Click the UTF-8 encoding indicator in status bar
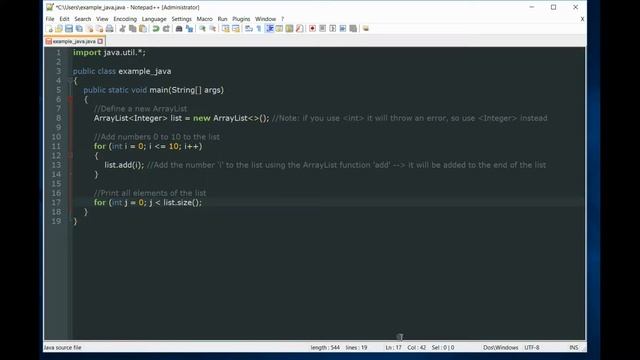Viewport: 640px width, 360px height. click(532, 348)
